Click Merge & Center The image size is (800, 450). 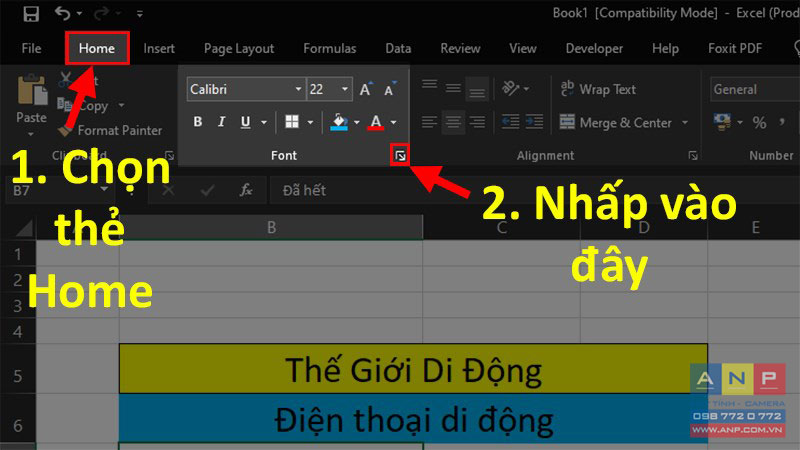tap(615, 122)
